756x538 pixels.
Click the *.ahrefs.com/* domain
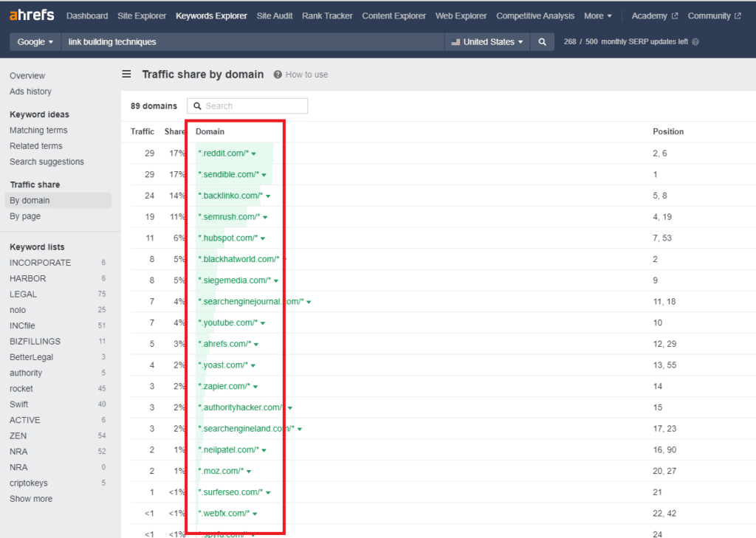coord(224,344)
